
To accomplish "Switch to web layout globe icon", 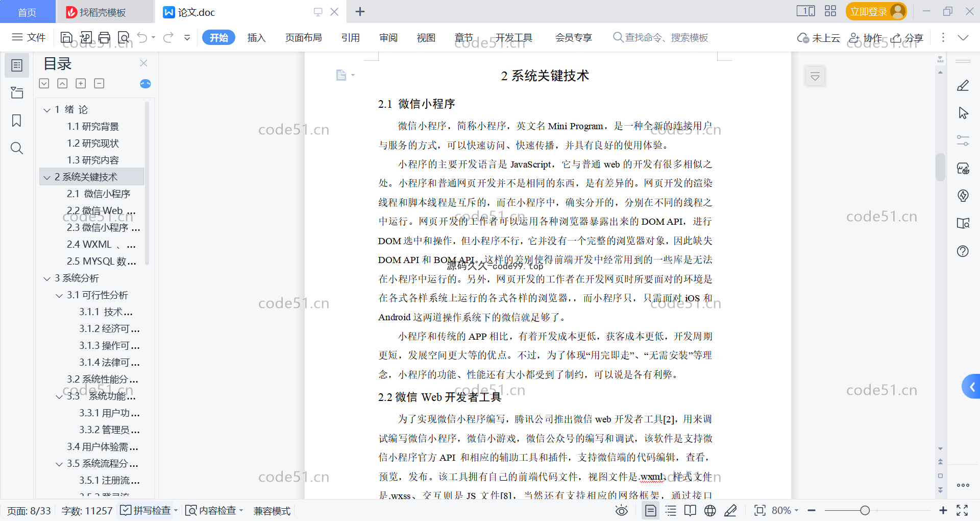I will pyautogui.click(x=710, y=510).
